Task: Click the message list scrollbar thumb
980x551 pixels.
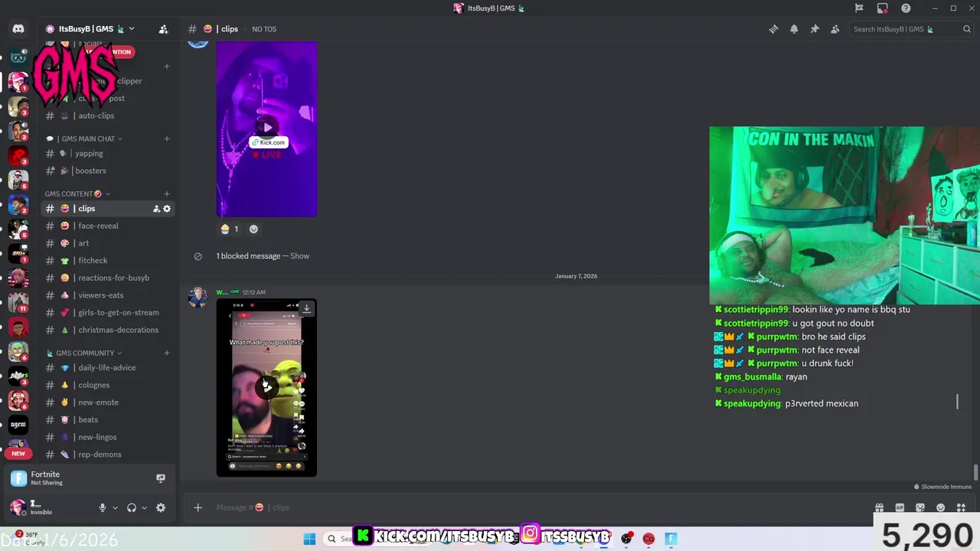Action: click(975, 473)
